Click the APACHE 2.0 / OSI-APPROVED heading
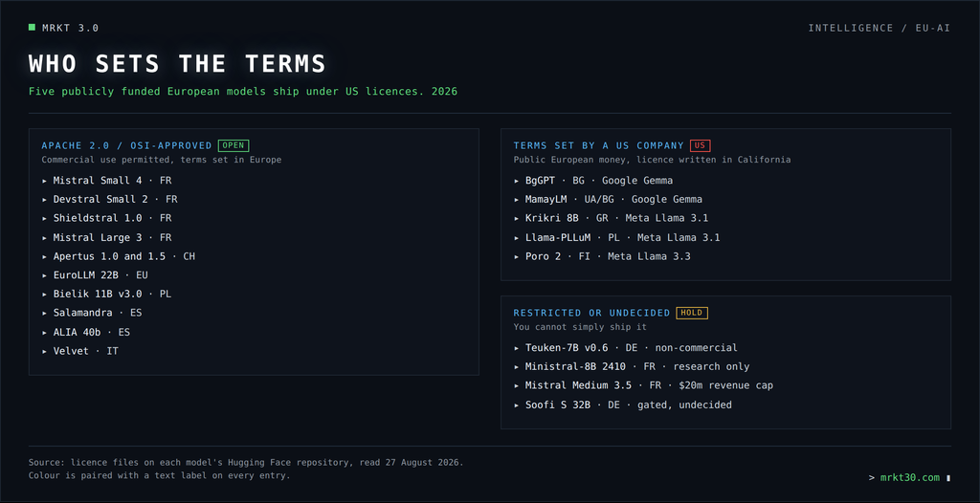 [x=127, y=145]
